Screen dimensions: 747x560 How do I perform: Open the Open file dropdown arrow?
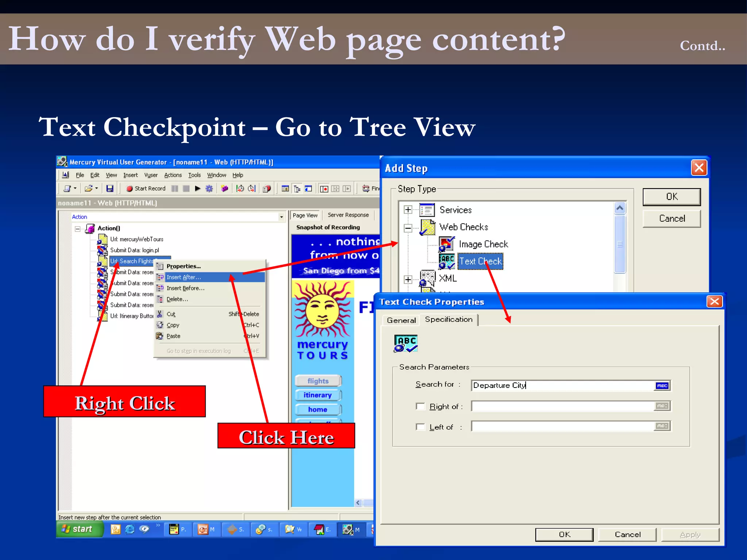pos(97,188)
